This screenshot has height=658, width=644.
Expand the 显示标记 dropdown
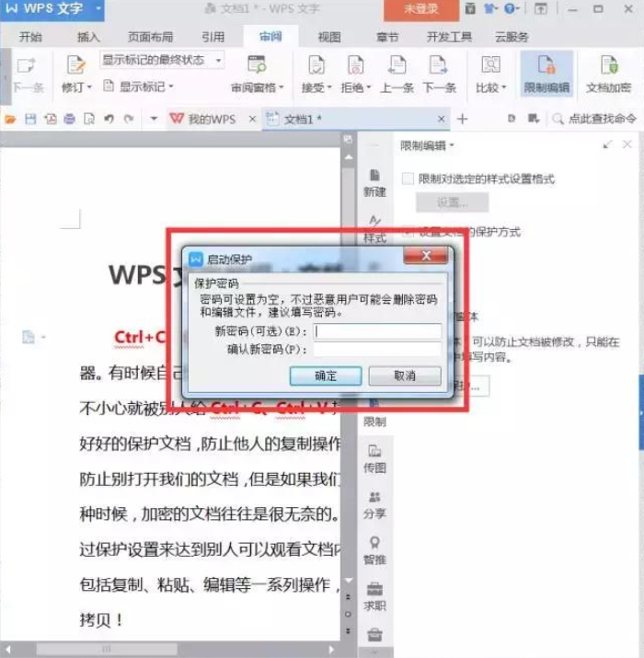click(171, 87)
